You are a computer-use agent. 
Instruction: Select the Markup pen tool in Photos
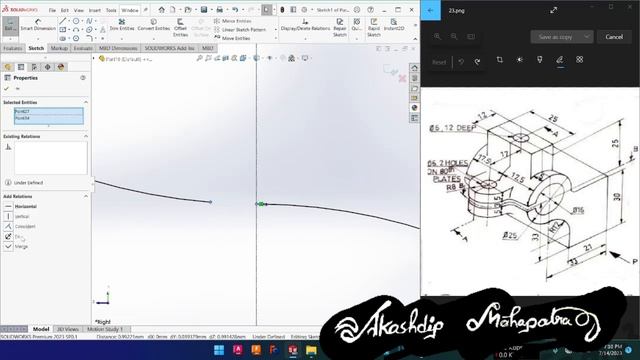[560, 60]
